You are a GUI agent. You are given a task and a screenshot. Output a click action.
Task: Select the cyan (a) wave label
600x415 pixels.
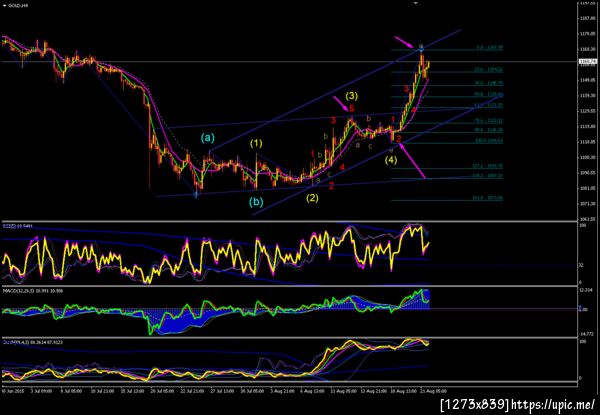click(x=208, y=138)
